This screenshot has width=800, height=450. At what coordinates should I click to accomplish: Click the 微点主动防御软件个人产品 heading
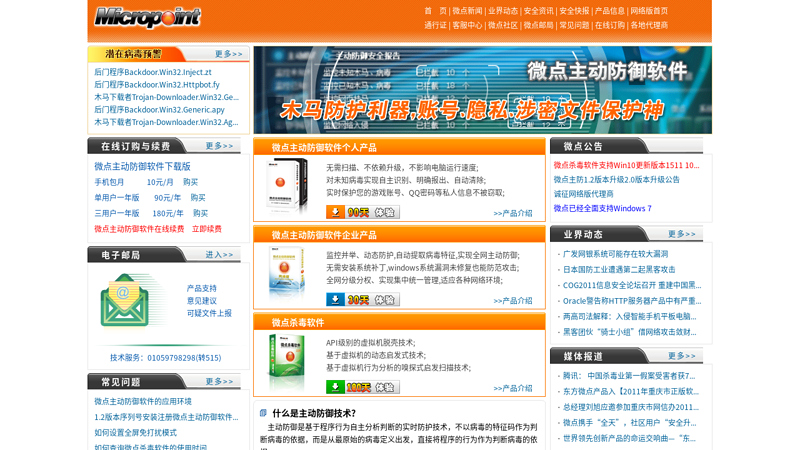pyautogui.click(x=324, y=148)
